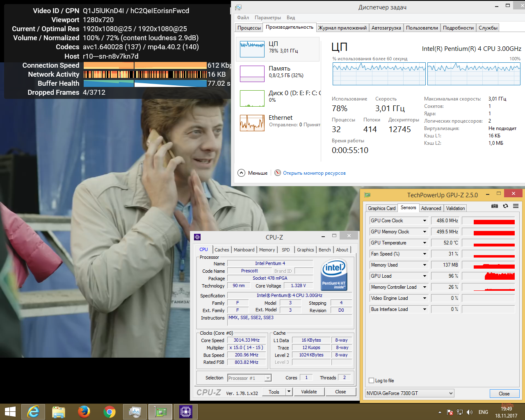Open the CPU-Z Tools dropdown arrow

point(289,392)
